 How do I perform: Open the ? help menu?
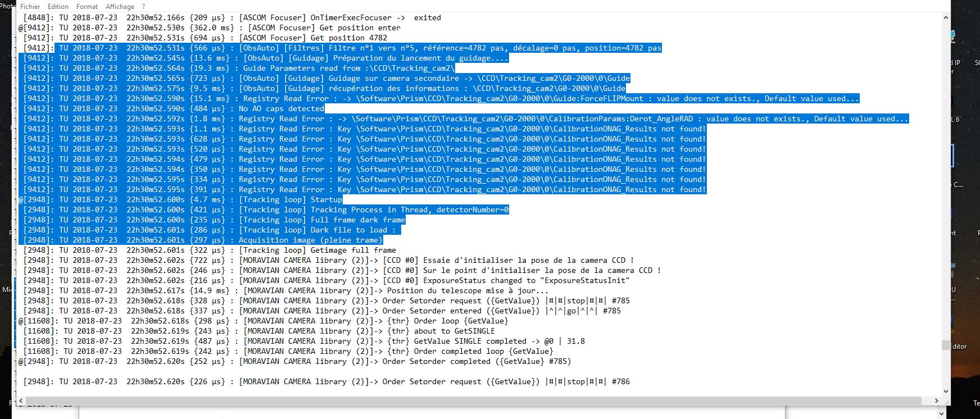pos(143,6)
